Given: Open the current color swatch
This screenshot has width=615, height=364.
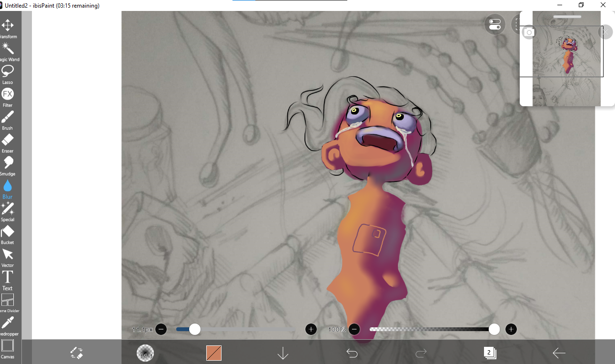Looking at the screenshot, I should [x=214, y=353].
